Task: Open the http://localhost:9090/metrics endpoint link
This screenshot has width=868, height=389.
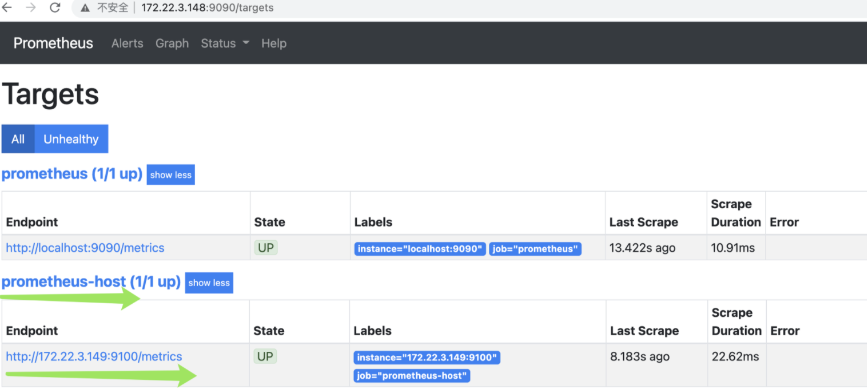Action: pos(85,248)
